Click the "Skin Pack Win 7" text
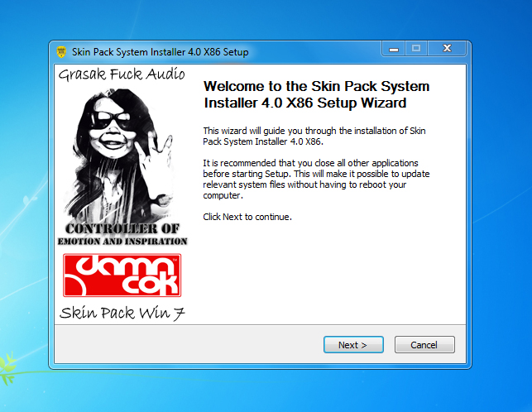 click(122, 313)
